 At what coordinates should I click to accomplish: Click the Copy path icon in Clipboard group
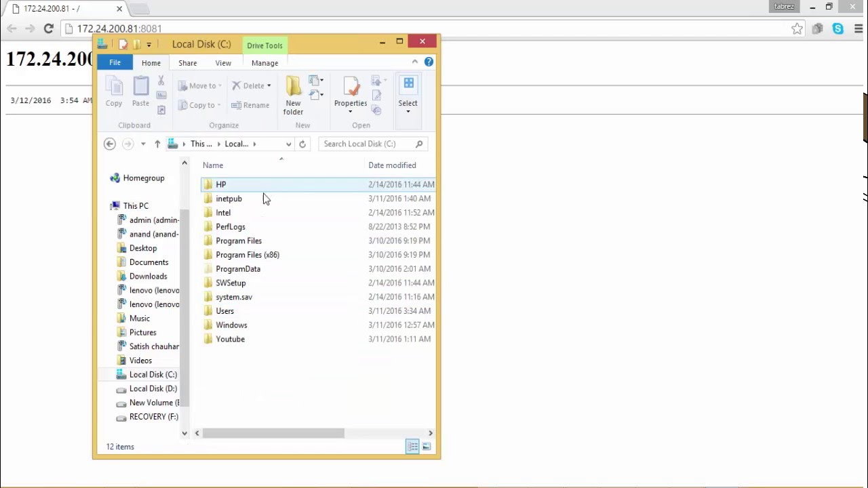click(x=161, y=96)
